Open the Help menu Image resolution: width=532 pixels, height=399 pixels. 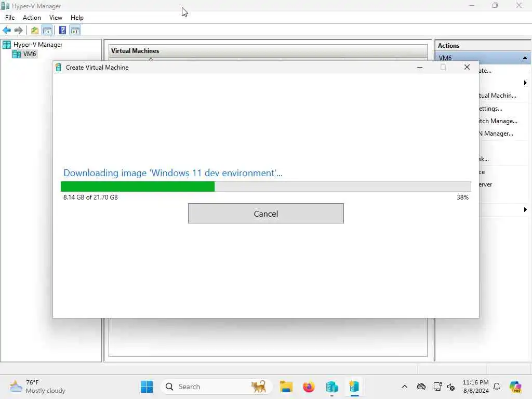click(x=77, y=18)
